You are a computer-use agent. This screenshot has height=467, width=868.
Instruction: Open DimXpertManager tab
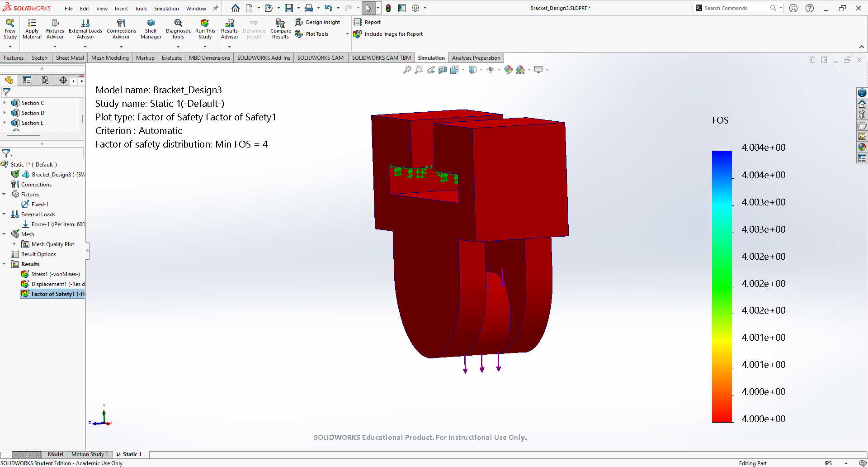click(63, 80)
